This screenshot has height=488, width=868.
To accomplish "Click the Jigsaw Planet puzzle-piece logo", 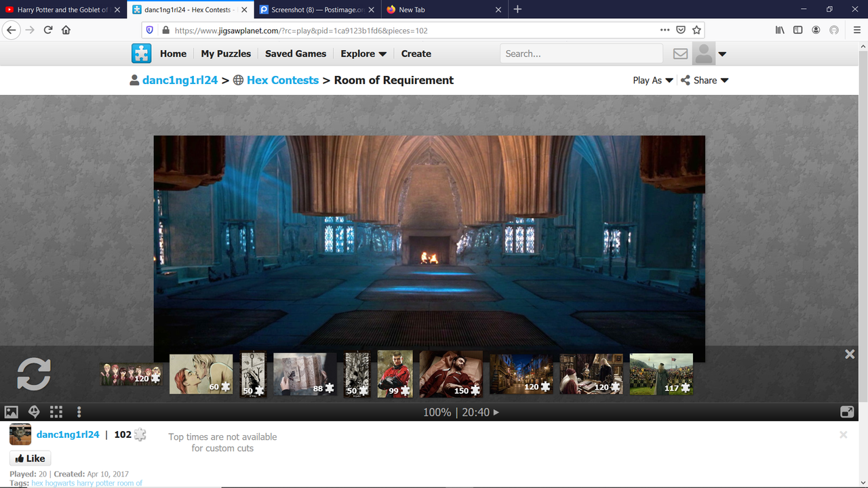I will coord(141,54).
